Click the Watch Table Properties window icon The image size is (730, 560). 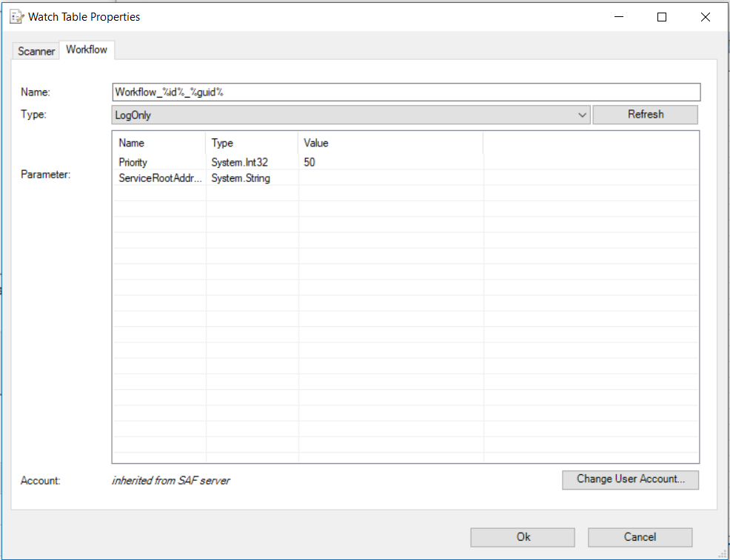point(16,16)
